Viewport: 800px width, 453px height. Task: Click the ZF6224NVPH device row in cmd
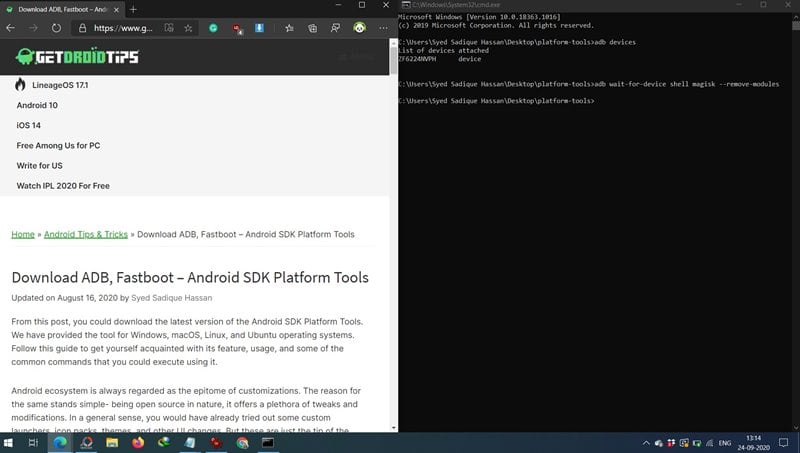click(x=440, y=59)
